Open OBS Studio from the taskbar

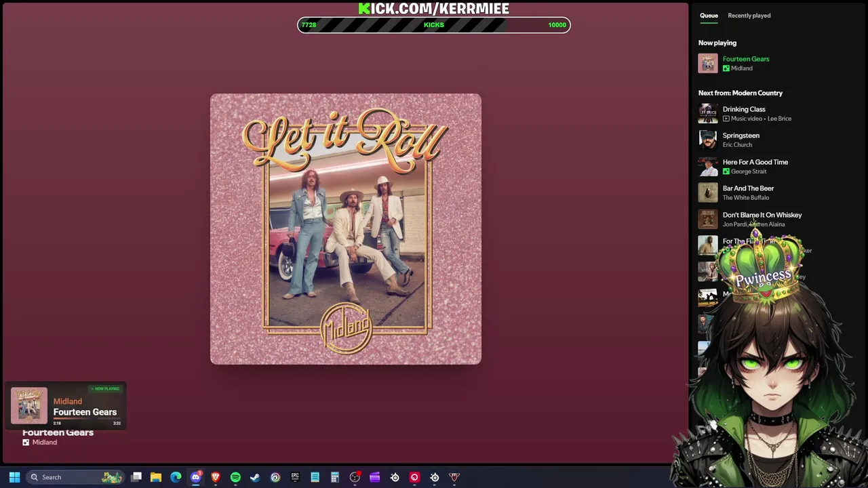point(355,477)
